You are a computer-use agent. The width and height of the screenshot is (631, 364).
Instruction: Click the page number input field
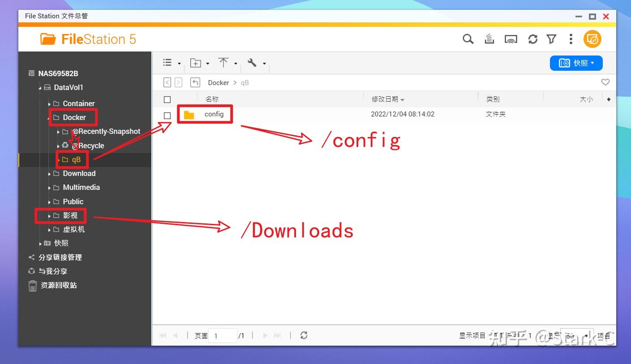coord(223,335)
